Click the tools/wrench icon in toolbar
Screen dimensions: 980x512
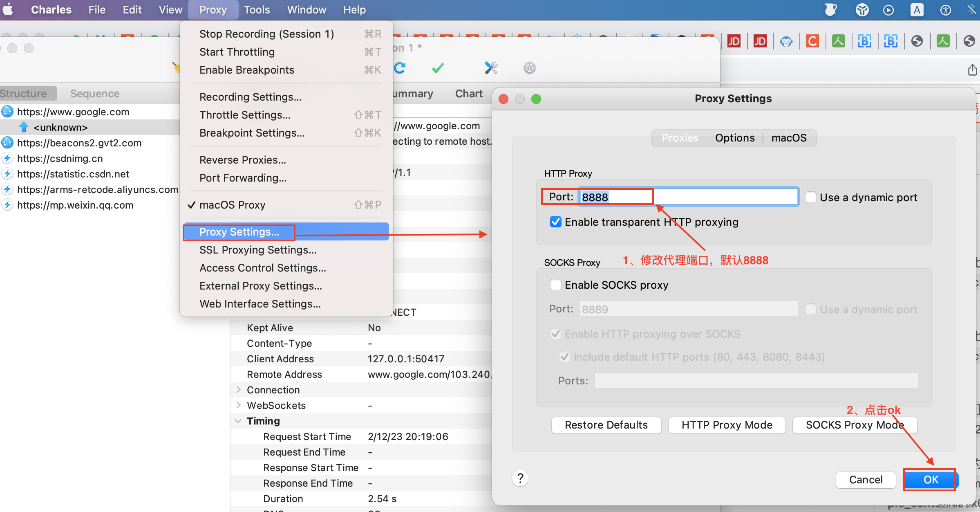coord(491,67)
